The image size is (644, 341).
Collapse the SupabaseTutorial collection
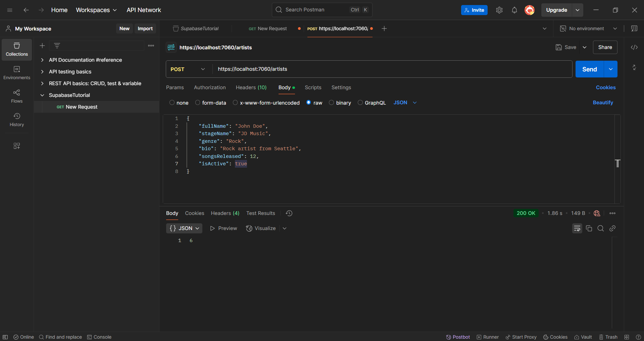click(42, 95)
